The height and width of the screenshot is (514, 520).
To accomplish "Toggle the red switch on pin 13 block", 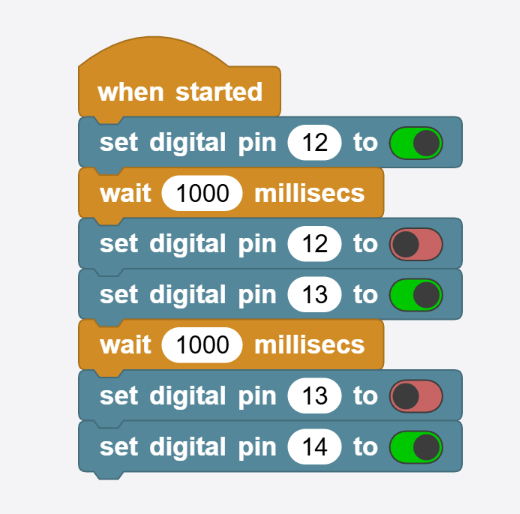I will pyautogui.click(x=416, y=396).
